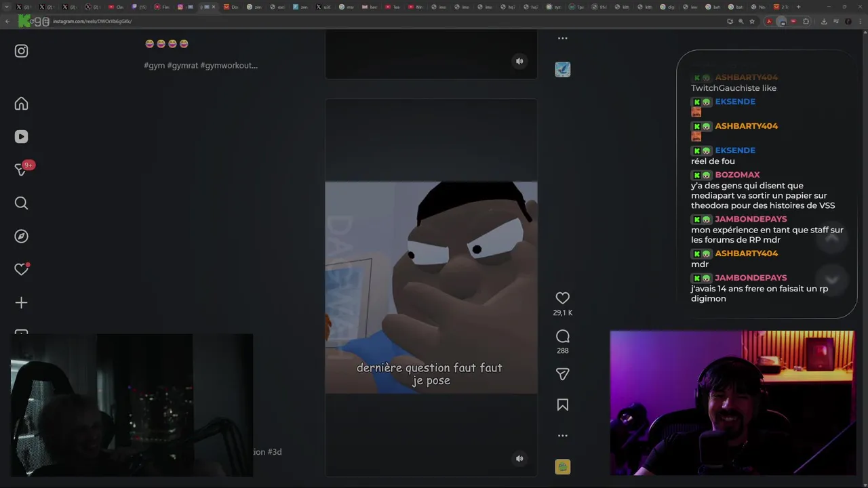Image resolution: width=868 pixels, height=488 pixels.
Task: Switch to the last '2 3' tab
Action: pyautogui.click(x=781, y=7)
